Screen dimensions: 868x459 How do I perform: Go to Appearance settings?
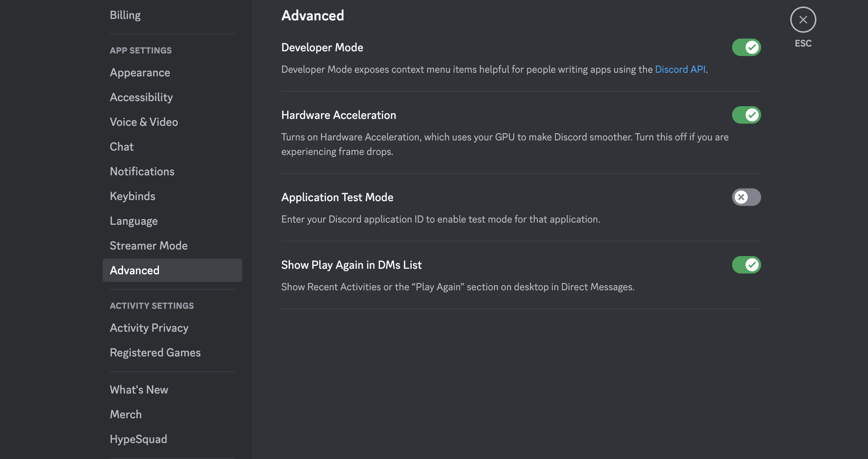140,72
